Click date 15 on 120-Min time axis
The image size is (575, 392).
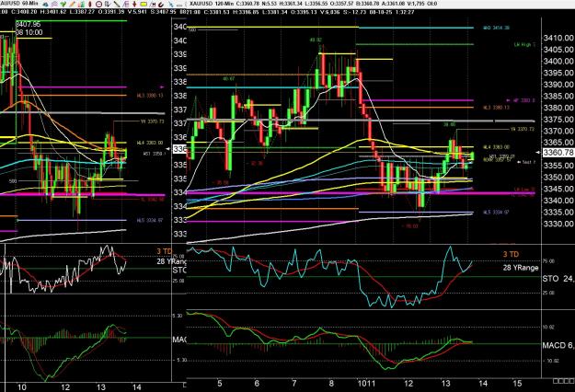coord(517,384)
